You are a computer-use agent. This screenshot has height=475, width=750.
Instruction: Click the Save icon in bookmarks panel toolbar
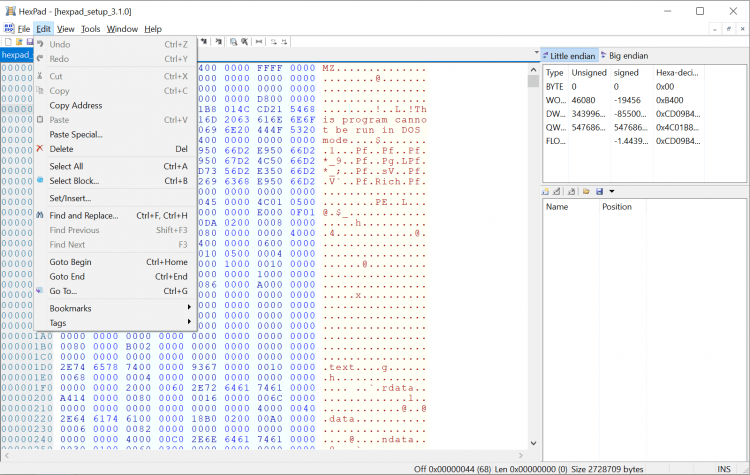(599, 191)
